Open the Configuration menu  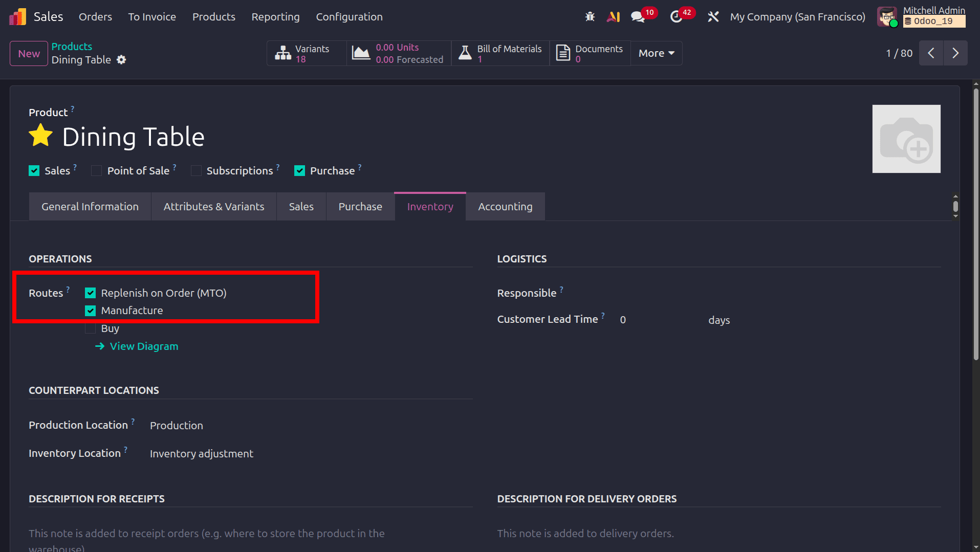pyautogui.click(x=349, y=17)
